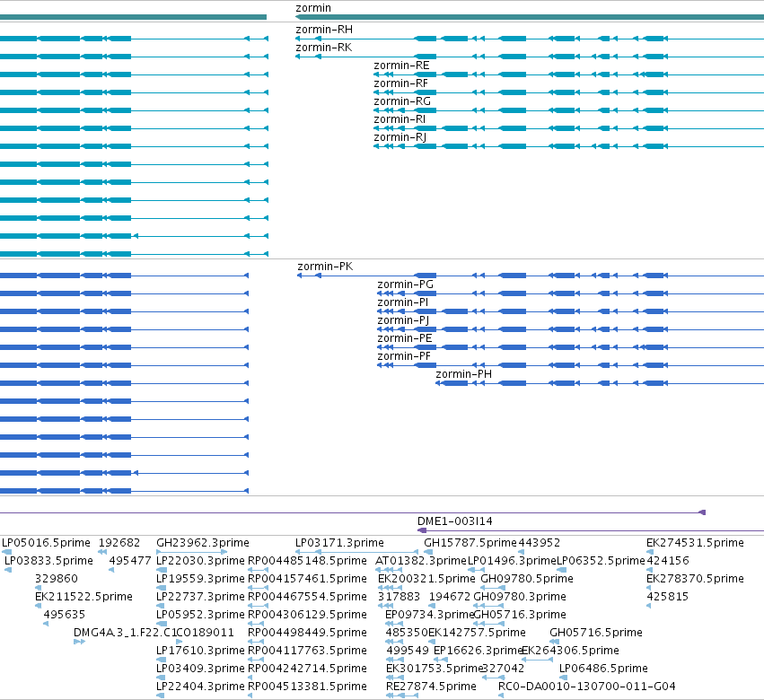This screenshot has width=764, height=700.
Task: Select the 329860 feature label
Action: (x=56, y=579)
